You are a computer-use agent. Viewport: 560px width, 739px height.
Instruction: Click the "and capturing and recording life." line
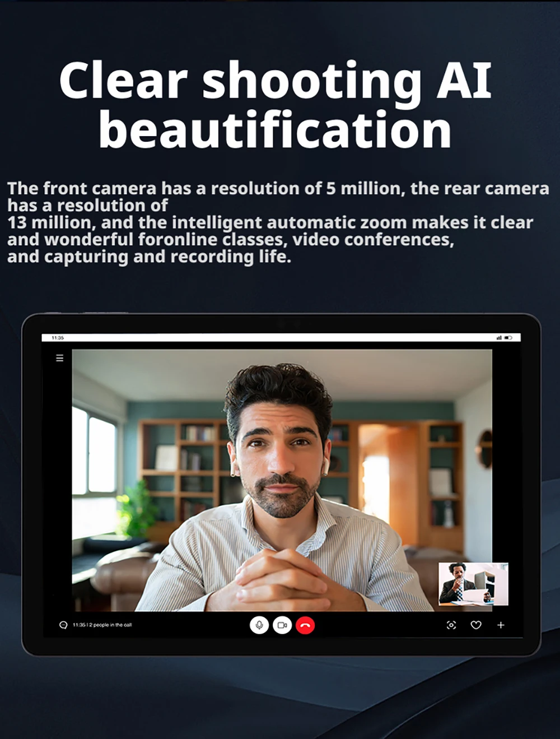[x=149, y=257]
